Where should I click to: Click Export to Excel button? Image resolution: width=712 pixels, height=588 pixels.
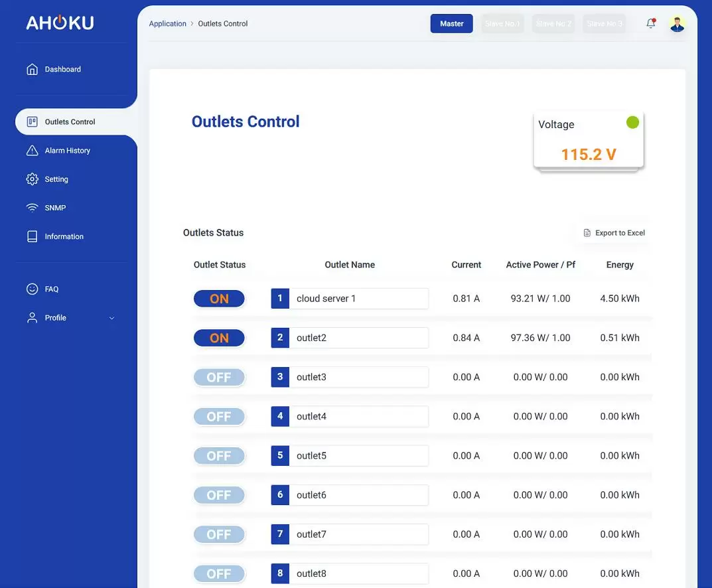[614, 233]
